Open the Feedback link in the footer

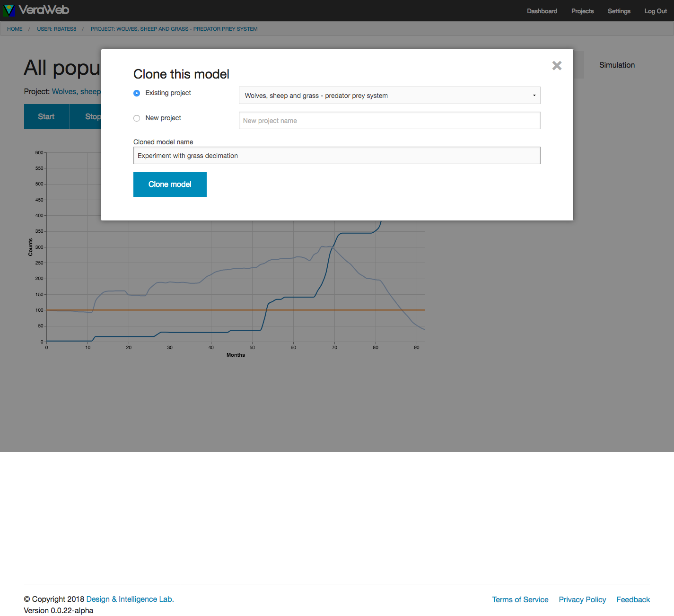633,599
